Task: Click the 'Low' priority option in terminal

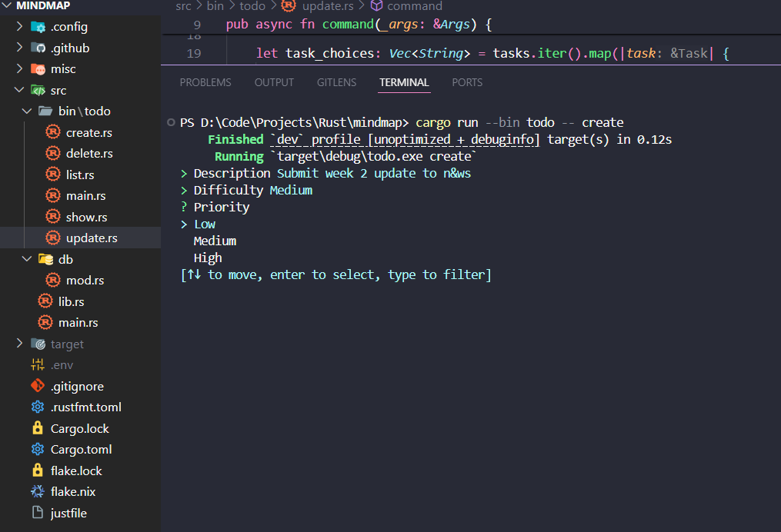Action: point(205,224)
